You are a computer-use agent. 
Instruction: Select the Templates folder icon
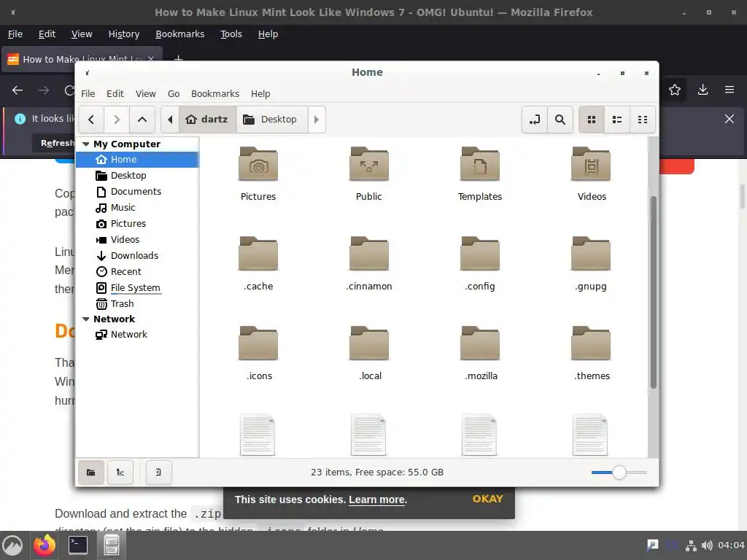click(x=480, y=164)
